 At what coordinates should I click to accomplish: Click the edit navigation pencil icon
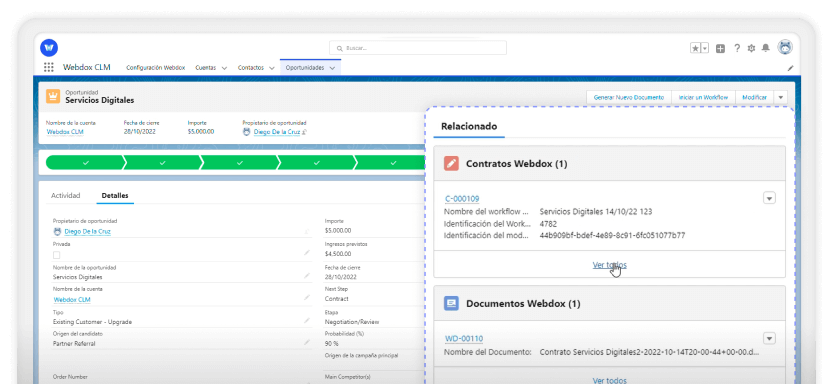click(790, 68)
